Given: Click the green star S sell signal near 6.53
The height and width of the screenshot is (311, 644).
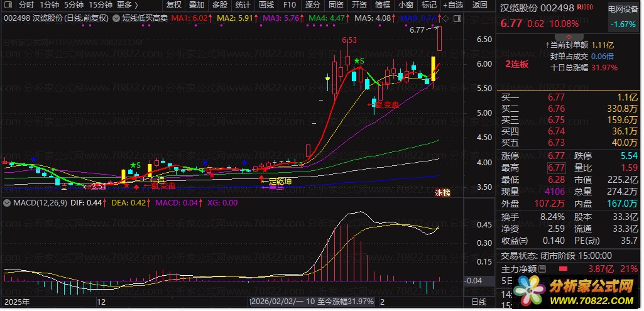Looking at the screenshot, I should point(359,61).
